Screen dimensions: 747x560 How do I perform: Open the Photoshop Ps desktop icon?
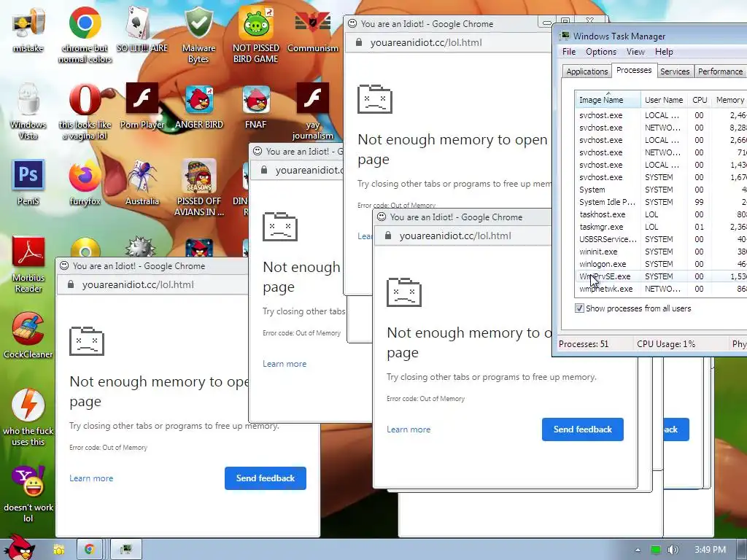click(x=28, y=182)
